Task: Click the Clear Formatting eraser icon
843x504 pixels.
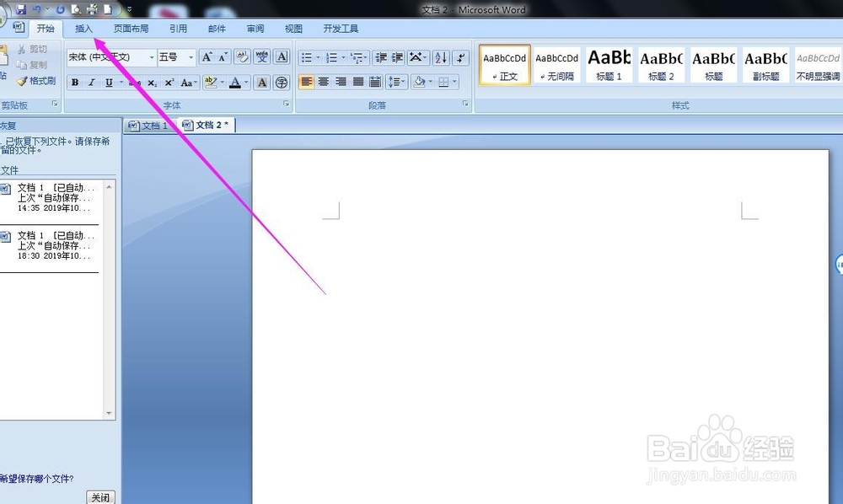Action: [x=243, y=57]
